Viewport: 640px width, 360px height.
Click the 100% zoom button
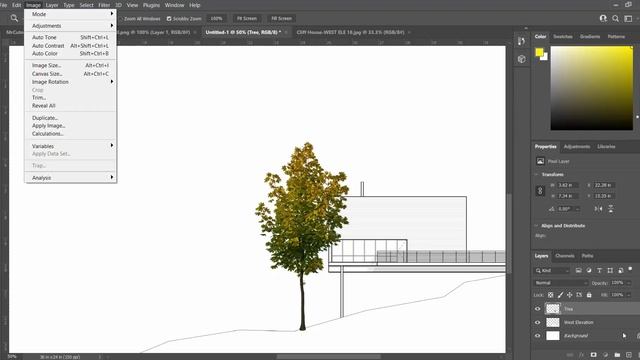coord(216,18)
